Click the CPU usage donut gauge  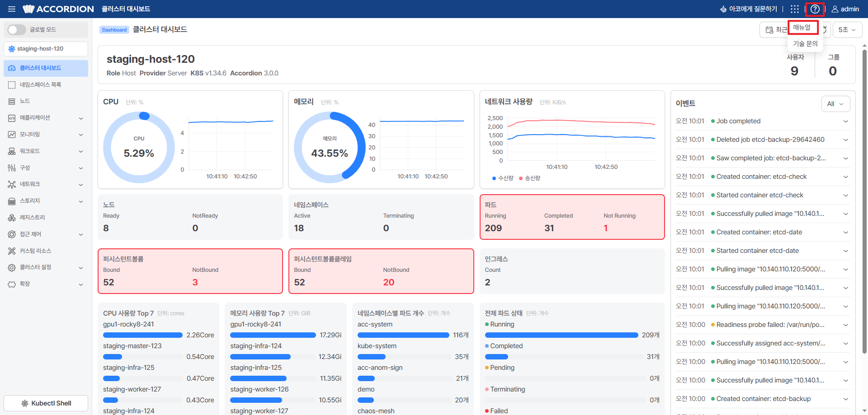[x=139, y=147]
